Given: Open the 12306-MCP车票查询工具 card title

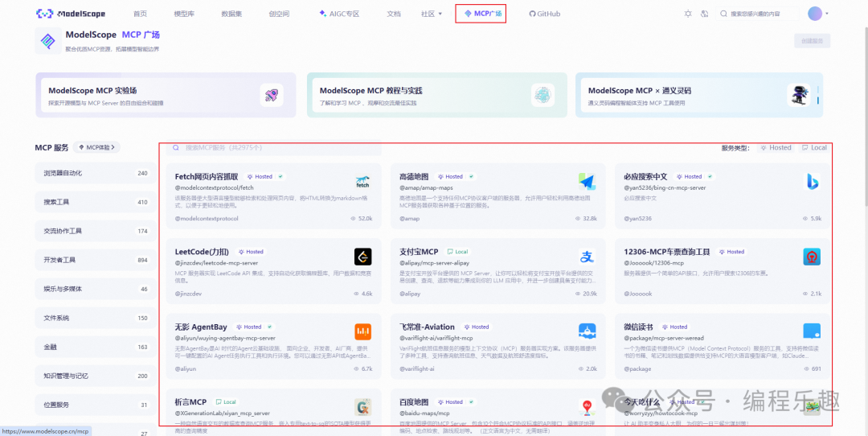Looking at the screenshot, I should (x=666, y=252).
